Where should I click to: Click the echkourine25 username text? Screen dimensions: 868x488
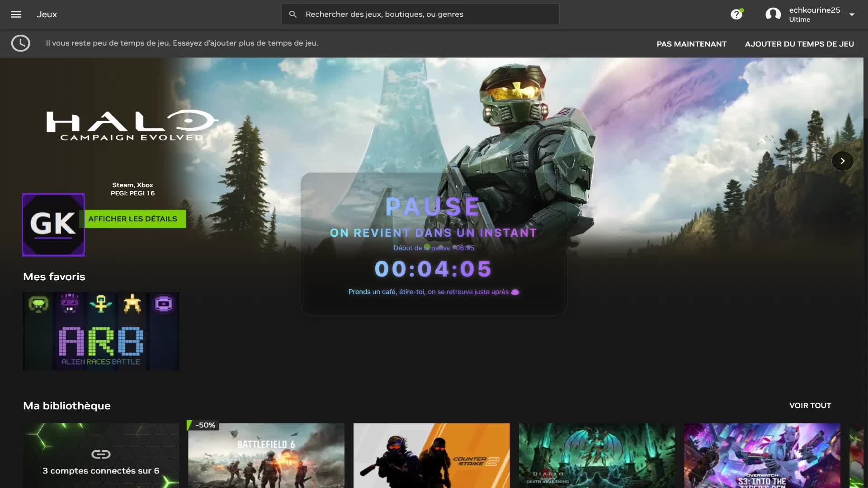(x=815, y=10)
